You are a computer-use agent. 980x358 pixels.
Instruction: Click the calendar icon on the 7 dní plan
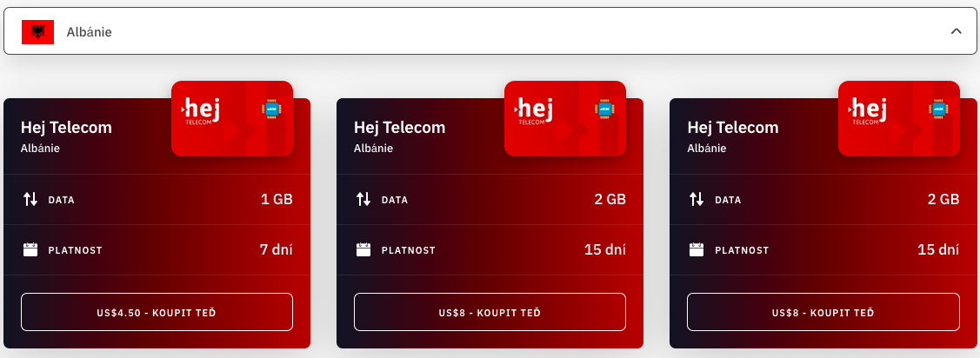30,250
